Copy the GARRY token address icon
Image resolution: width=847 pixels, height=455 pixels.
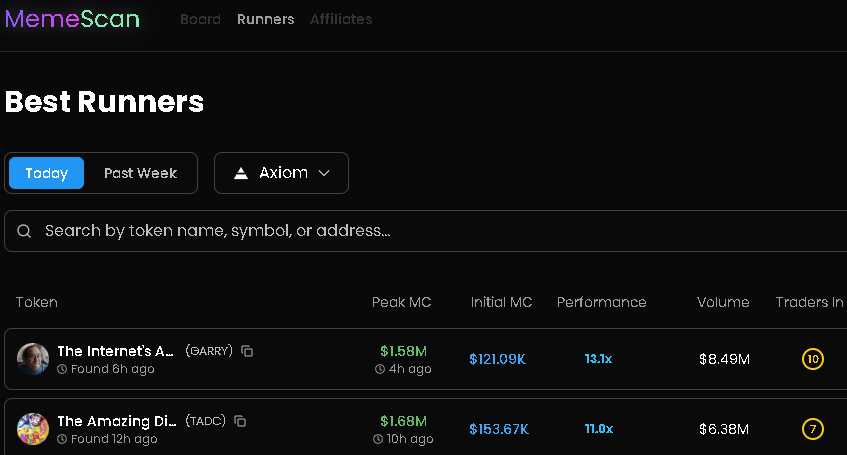pyautogui.click(x=247, y=351)
